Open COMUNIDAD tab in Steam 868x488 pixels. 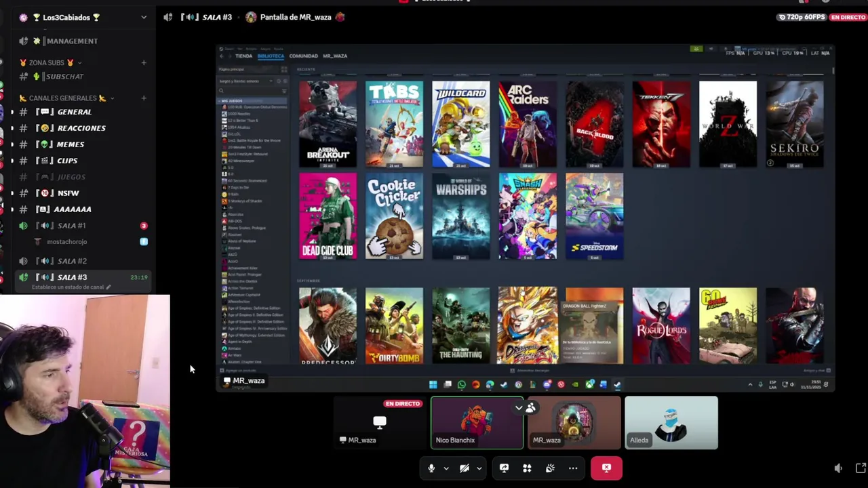point(303,56)
